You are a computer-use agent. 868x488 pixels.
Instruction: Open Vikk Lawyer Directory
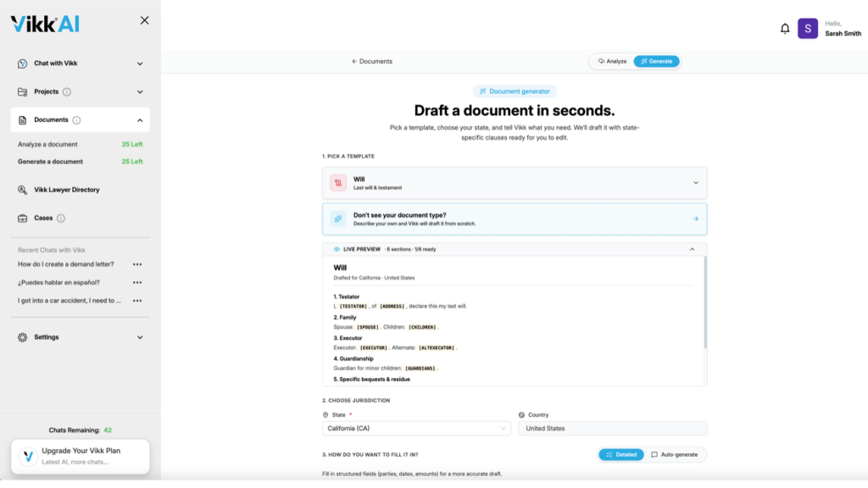[67, 190]
